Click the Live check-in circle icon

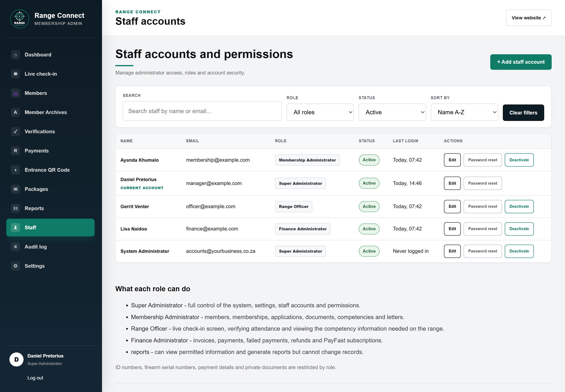15,74
